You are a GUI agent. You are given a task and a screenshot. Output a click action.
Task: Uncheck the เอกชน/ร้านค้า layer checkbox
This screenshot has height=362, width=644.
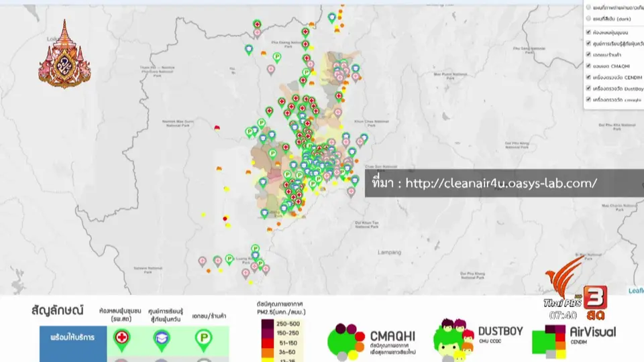pos(588,54)
